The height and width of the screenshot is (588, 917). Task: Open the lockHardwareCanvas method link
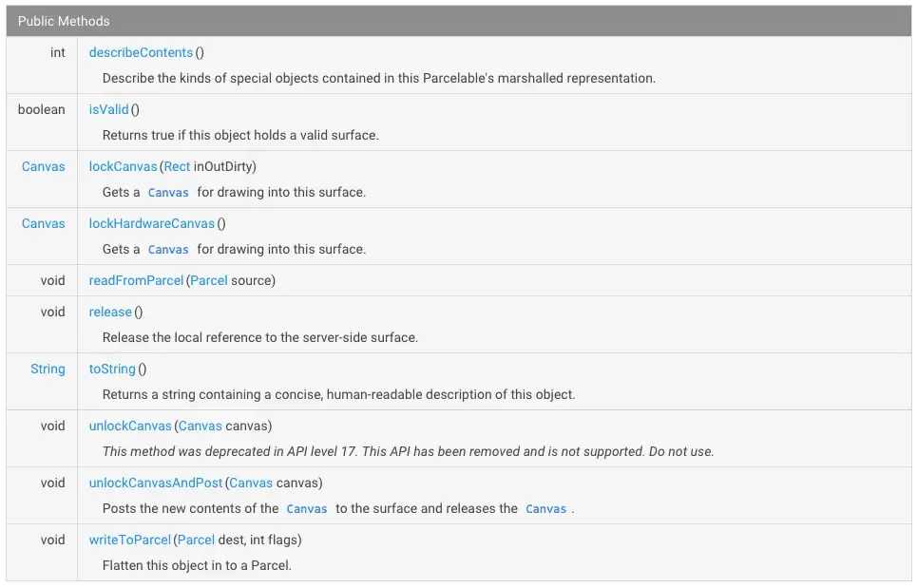pyautogui.click(x=152, y=223)
